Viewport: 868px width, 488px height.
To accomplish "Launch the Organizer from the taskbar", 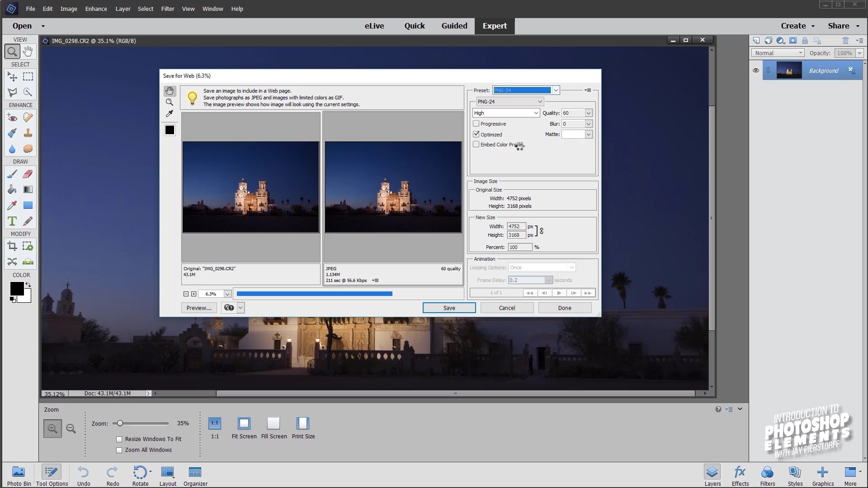I will click(195, 474).
